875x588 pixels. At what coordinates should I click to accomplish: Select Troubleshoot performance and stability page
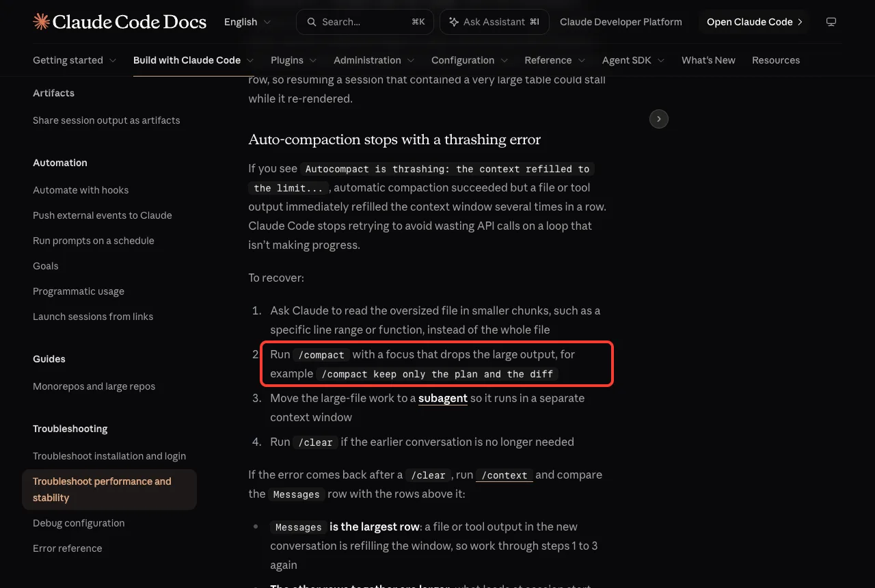click(x=109, y=490)
